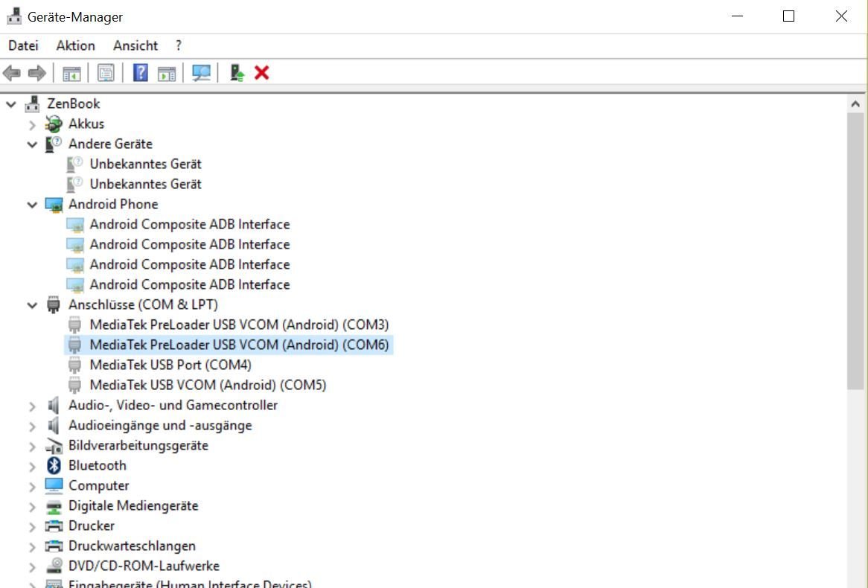Expand Audioeingänge und -ausgänge
The width and height of the screenshot is (868, 588).
click(32, 426)
